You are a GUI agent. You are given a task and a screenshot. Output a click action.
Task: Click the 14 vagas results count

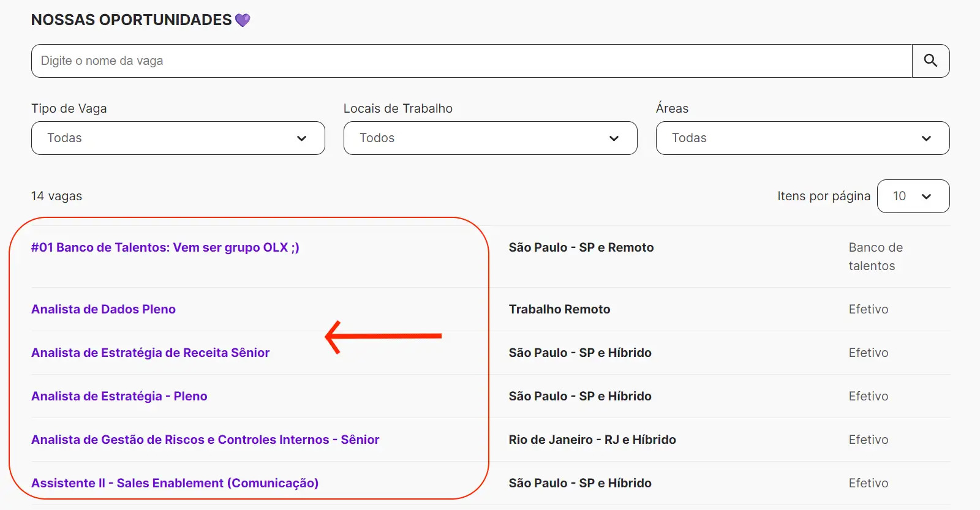point(56,196)
